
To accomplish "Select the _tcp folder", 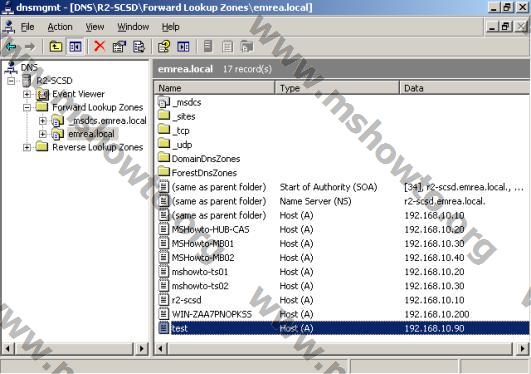I will (x=174, y=131).
